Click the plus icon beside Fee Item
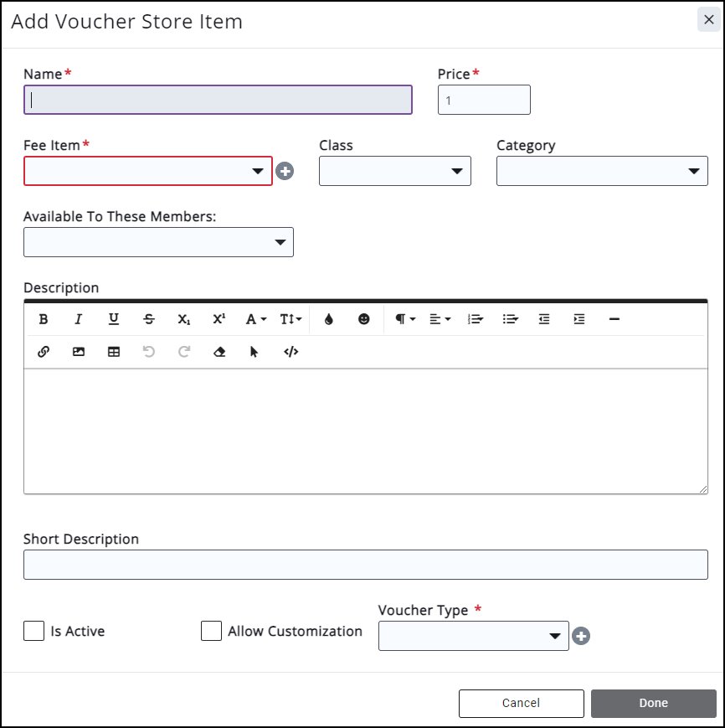Screen dimensions: 725x728 pyautogui.click(x=285, y=171)
